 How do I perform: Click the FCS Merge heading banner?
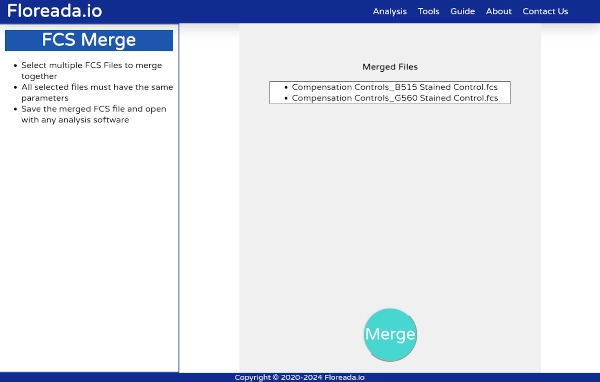pos(89,40)
